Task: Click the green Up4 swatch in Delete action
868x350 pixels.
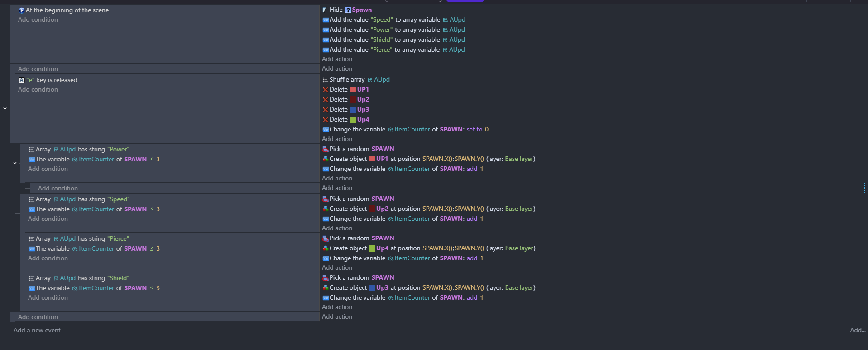Action: pyautogui.click(x=353, y=120)
